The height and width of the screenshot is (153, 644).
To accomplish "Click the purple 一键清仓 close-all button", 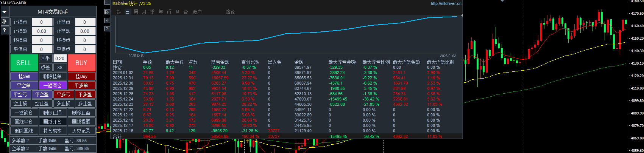I will pyautogui.click(x=53, y=85).
